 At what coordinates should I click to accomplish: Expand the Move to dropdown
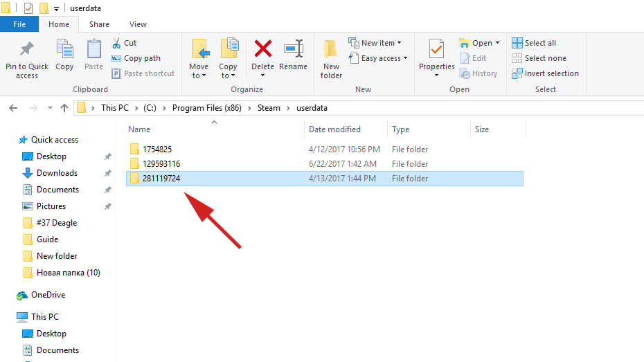[199, 72]
